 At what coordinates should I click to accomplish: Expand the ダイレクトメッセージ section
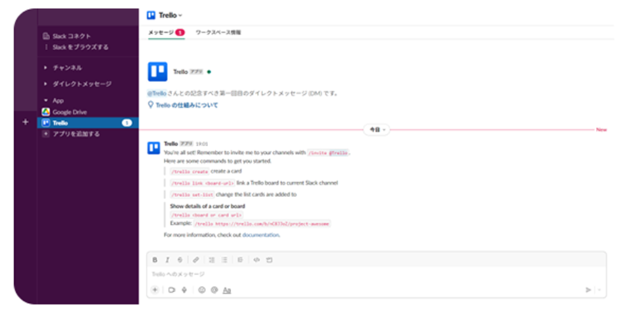77,84
